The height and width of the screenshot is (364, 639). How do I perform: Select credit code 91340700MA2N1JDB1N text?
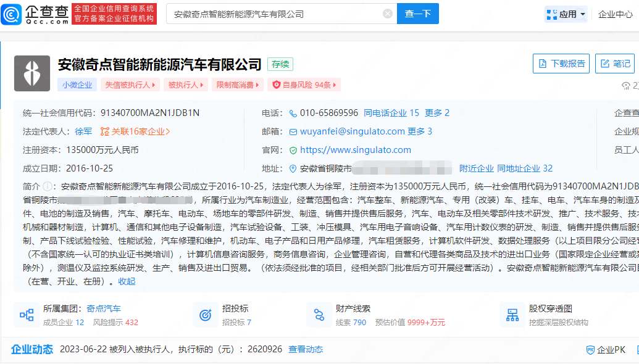click(150, 113)
